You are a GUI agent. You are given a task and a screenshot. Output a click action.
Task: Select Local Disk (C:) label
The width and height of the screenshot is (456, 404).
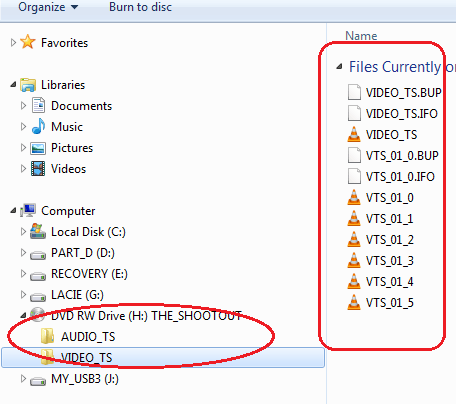tap(88, 232)
